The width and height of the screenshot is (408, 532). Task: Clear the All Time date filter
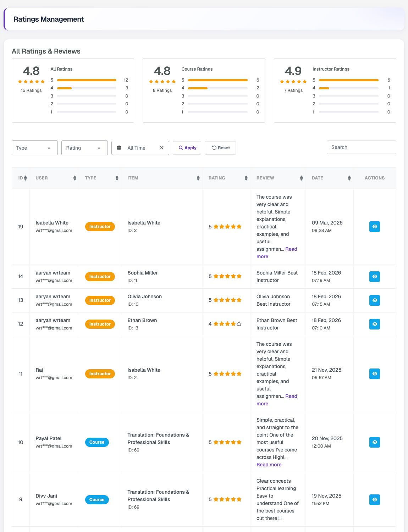[162, 148]
